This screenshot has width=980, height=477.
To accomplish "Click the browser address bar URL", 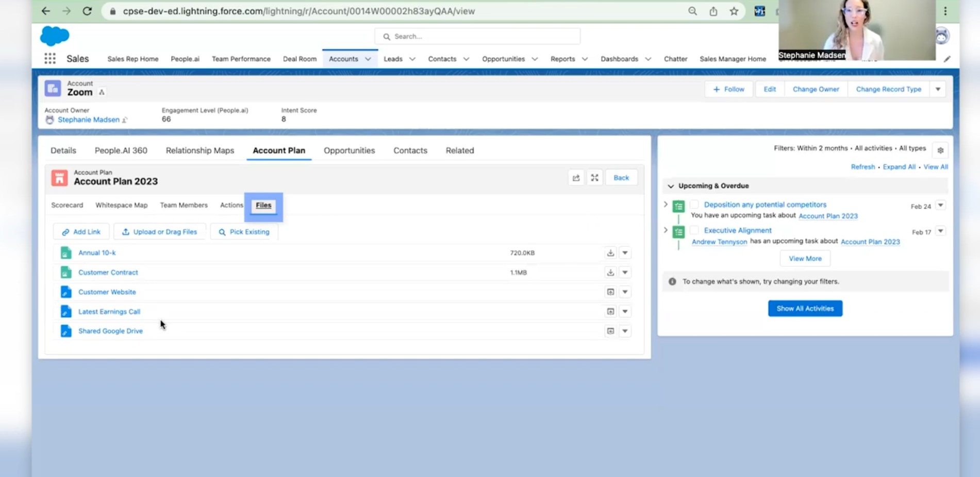I will click(299, 11).
